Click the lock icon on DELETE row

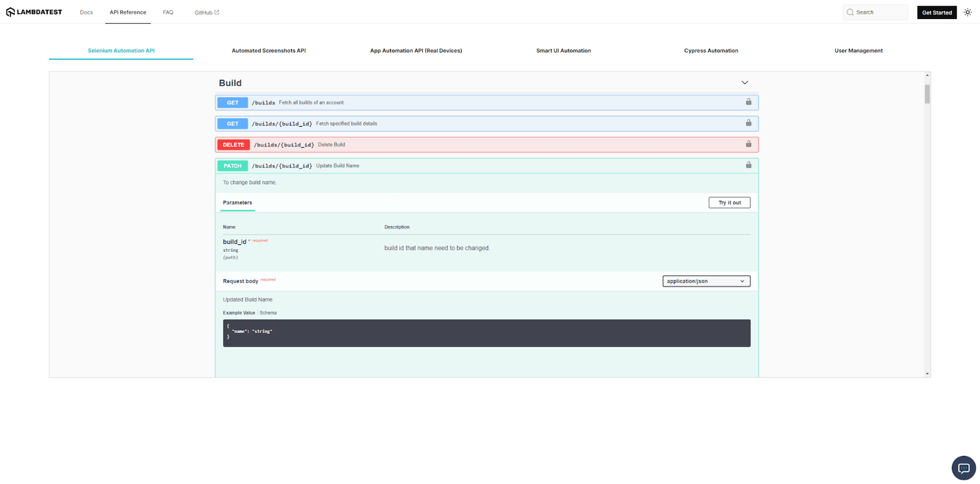point(748,144)
